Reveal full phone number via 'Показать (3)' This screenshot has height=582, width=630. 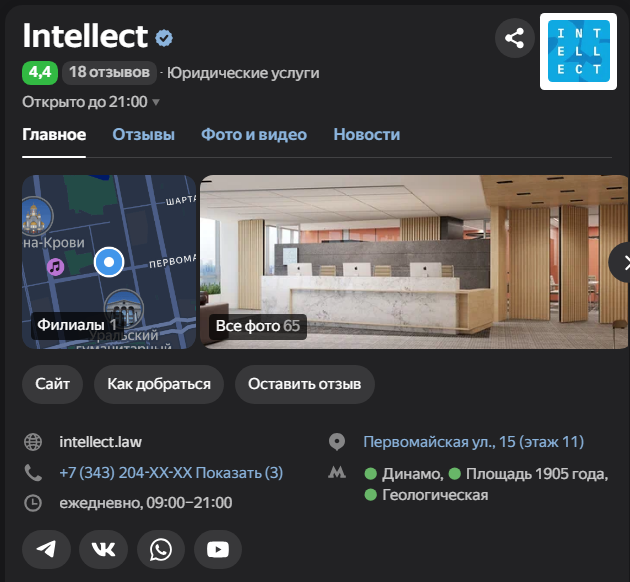tap(239, 472)
